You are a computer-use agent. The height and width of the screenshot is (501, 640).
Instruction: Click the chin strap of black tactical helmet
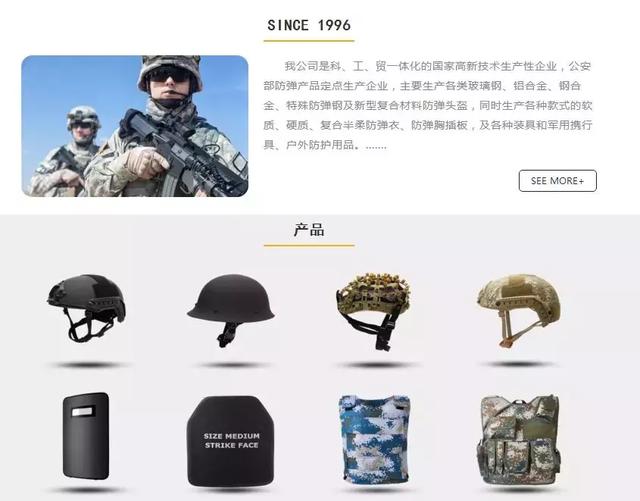pos(90,327)
